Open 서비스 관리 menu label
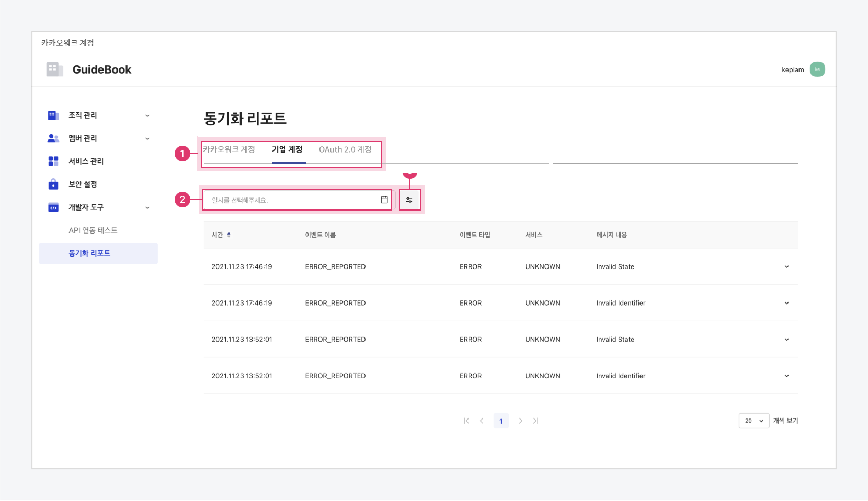The image size is (868, 501). [86, 161]
